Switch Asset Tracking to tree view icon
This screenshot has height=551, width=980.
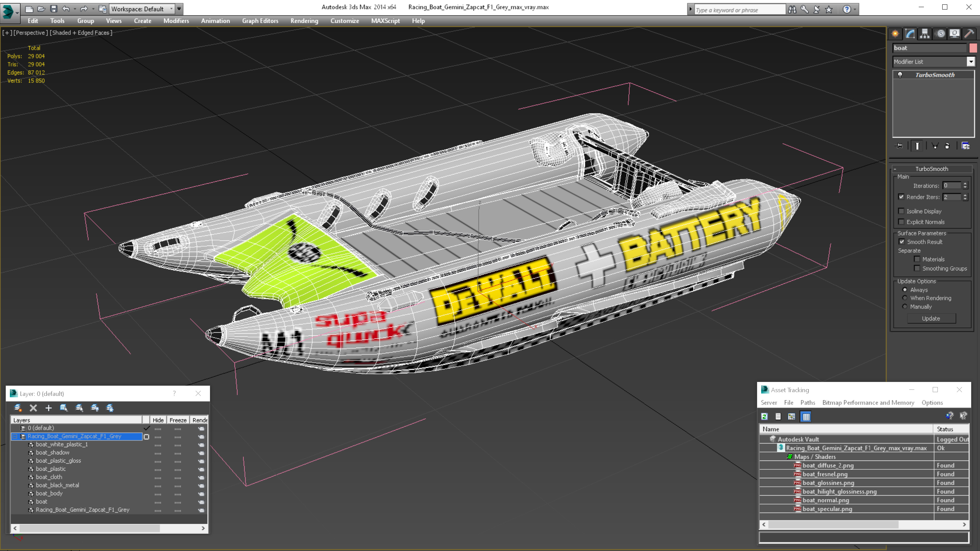tap(792, 416)
